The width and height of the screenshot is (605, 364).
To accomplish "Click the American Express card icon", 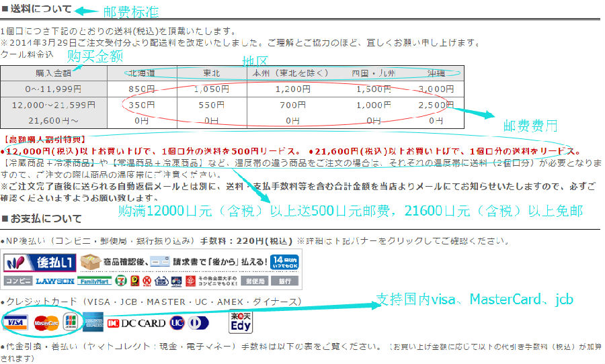I will (93, 322).
